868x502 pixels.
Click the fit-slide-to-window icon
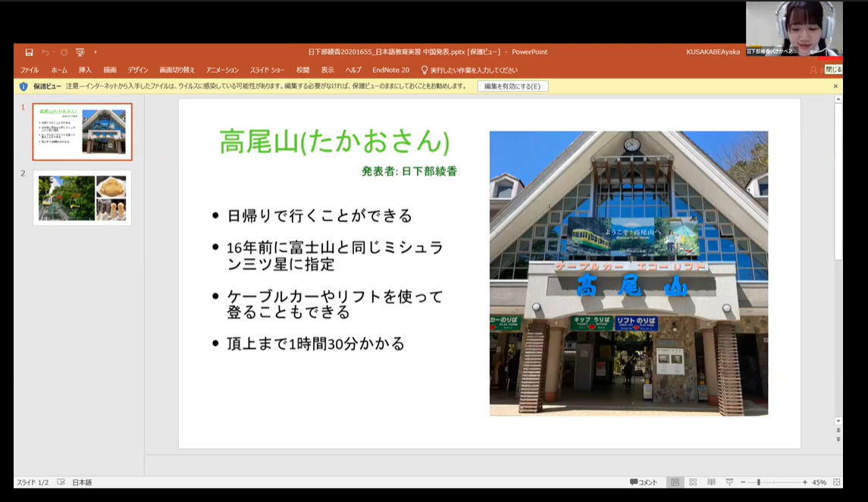pyautogui.click(x=836, y=482)
